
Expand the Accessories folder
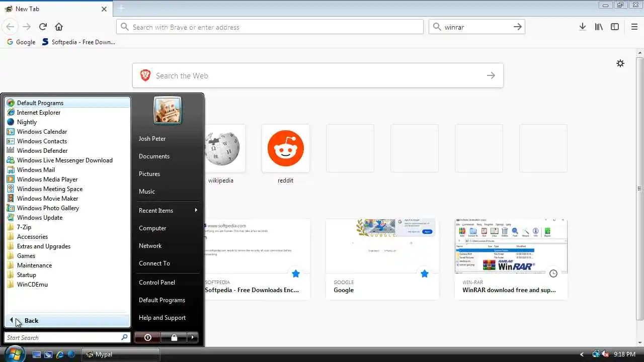(67, 237)
